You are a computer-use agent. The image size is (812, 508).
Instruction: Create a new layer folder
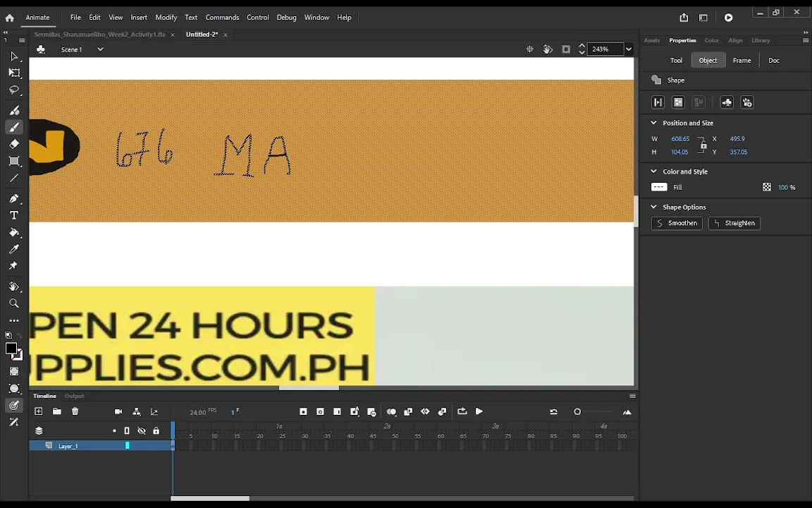pos(57,411)
